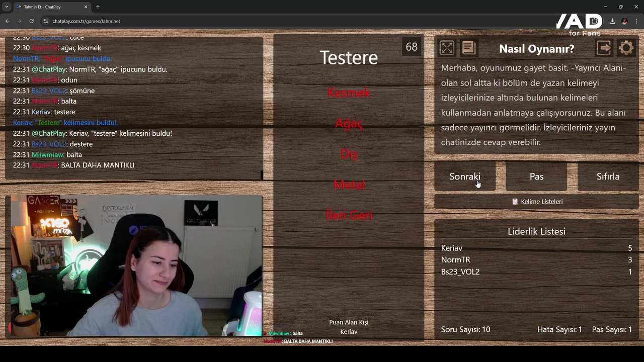644x362 pixels.
Task: Click Soru Sayısı: 10 stat
Action: (x=465, y=329)
